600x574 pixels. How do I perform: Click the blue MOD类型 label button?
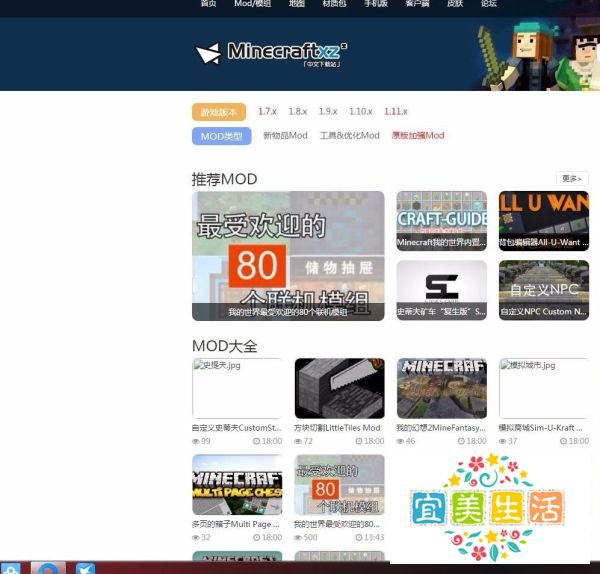pyautogui.click(x=222, y=136)
